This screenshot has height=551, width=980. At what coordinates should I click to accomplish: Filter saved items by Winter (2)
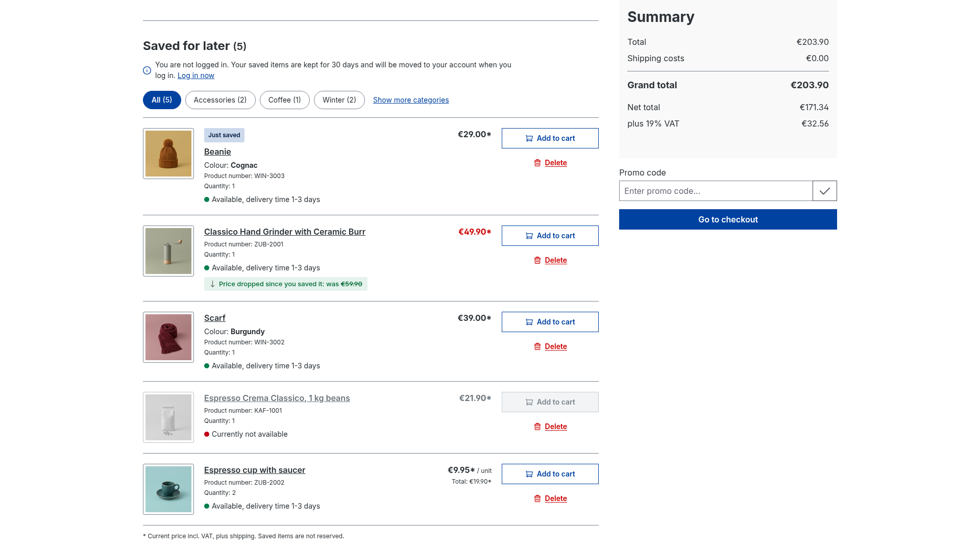pos(339,100)
